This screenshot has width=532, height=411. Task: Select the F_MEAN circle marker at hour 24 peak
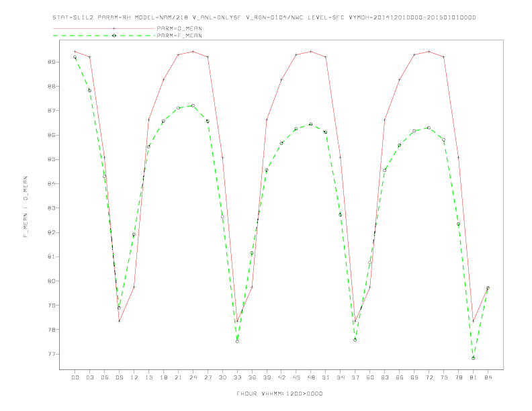193,106
